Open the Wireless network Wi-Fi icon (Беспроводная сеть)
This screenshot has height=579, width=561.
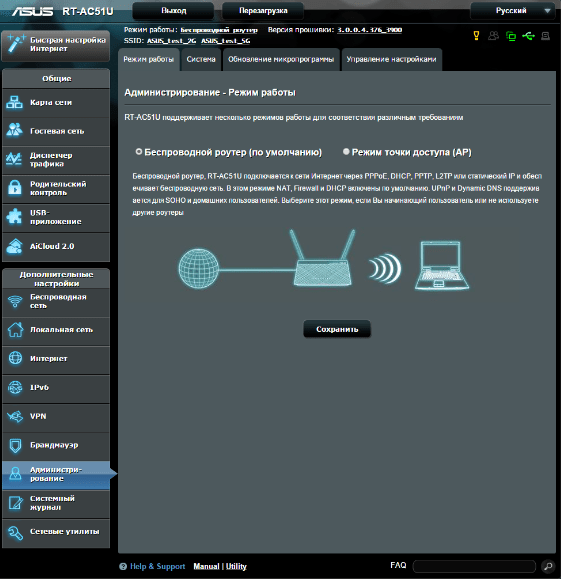tap(15, 302)
